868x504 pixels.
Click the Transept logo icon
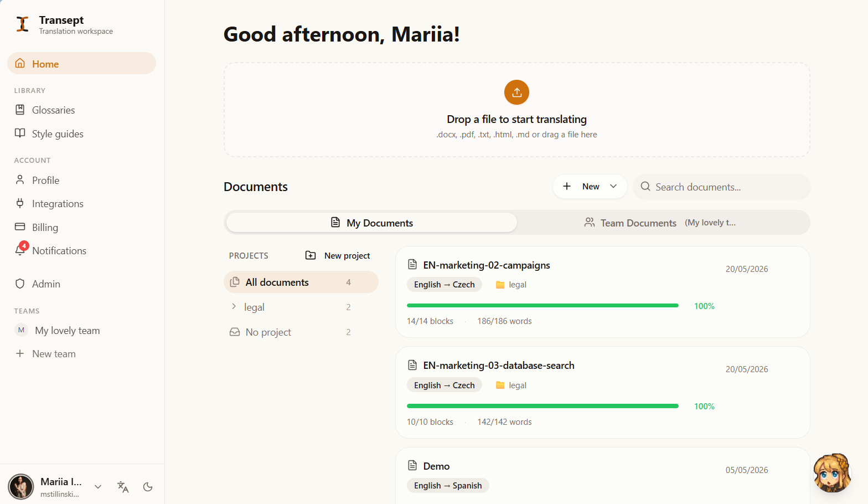pos(22,24)
